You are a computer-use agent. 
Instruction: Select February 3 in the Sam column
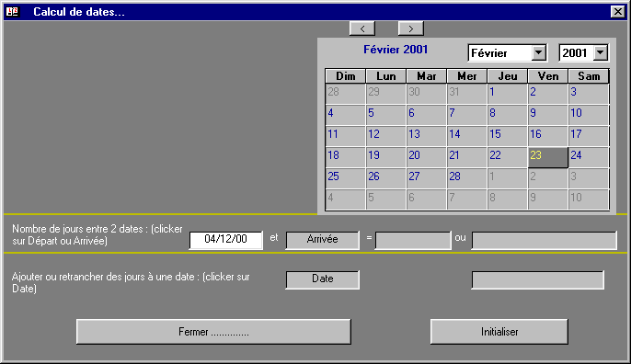point(589,94)
